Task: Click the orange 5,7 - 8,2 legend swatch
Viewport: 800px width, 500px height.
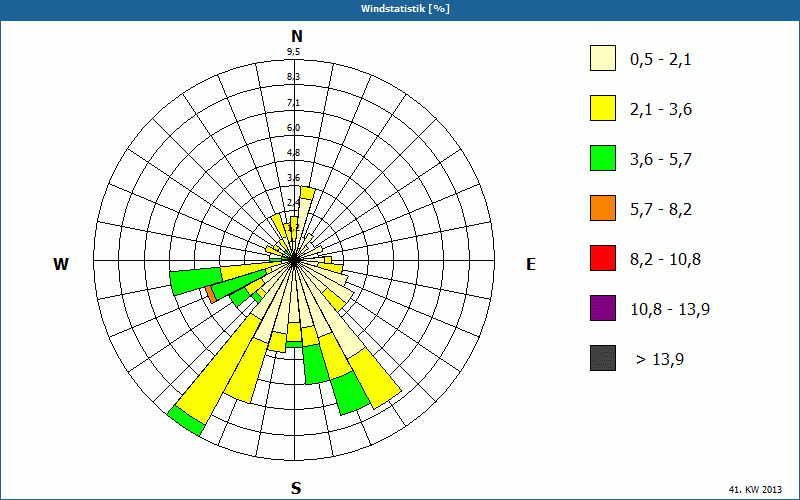Action: 603,208
